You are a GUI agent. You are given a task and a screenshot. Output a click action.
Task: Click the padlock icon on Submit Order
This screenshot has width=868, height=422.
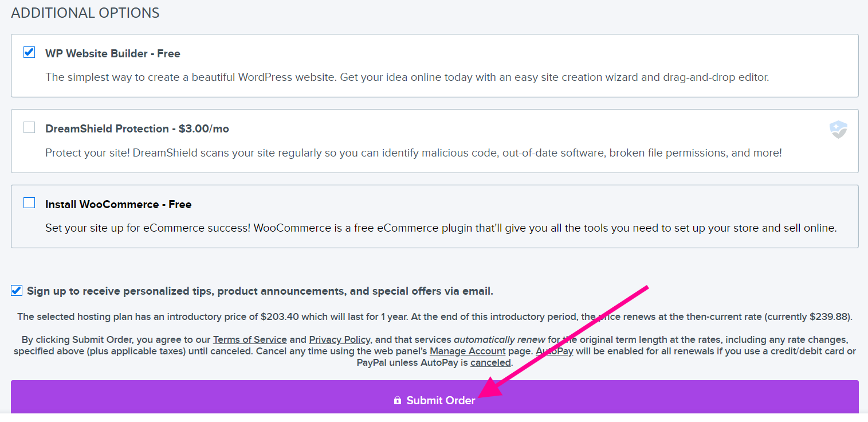[398, 401]
